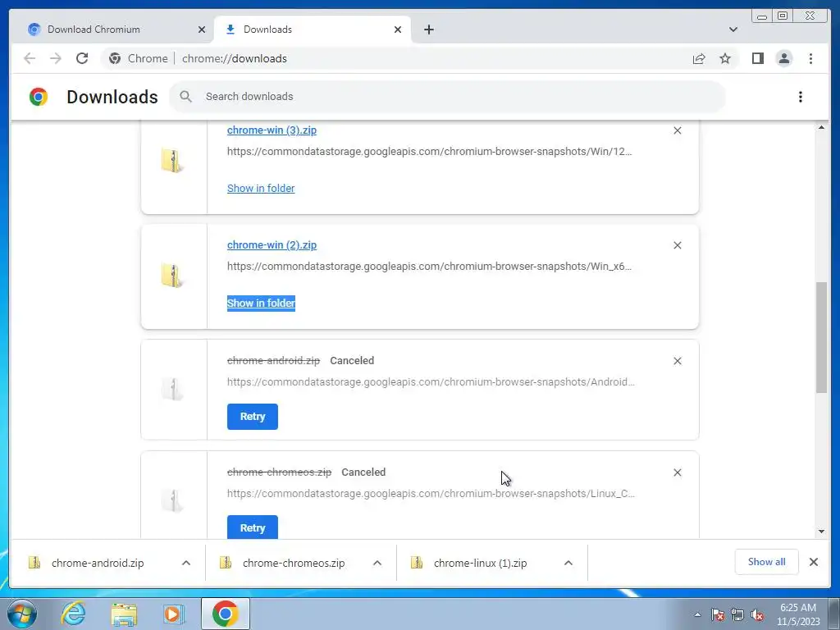Click the chrome-android.zip source URL text
840x630 pixels.
click(431, 382)
